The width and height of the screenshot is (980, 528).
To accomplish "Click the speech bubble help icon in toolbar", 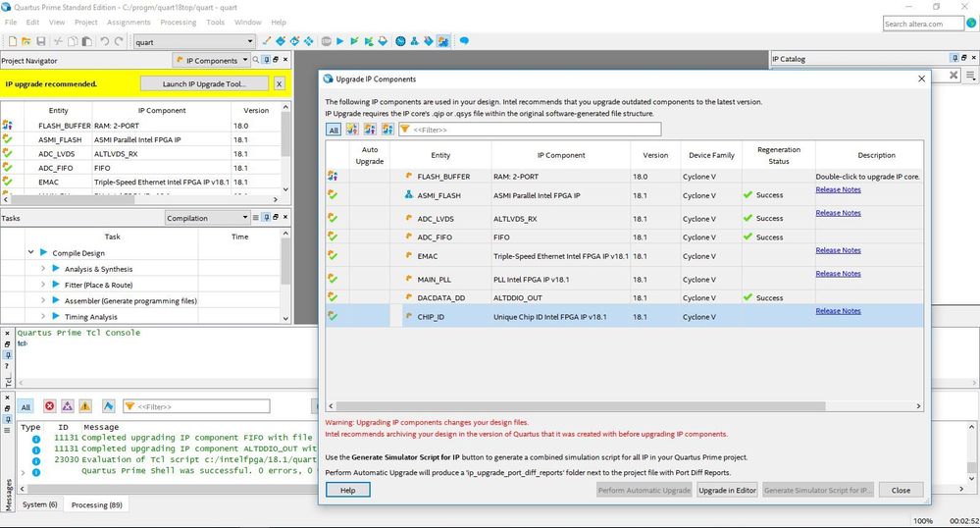I will click(x=464, y=41).
